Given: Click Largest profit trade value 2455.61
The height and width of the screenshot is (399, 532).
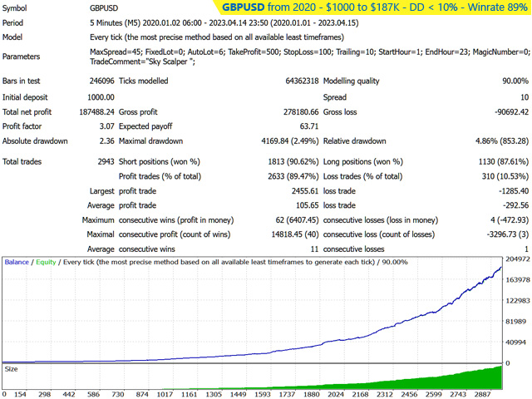Looking at the screenshot, I should coord(305,191).
